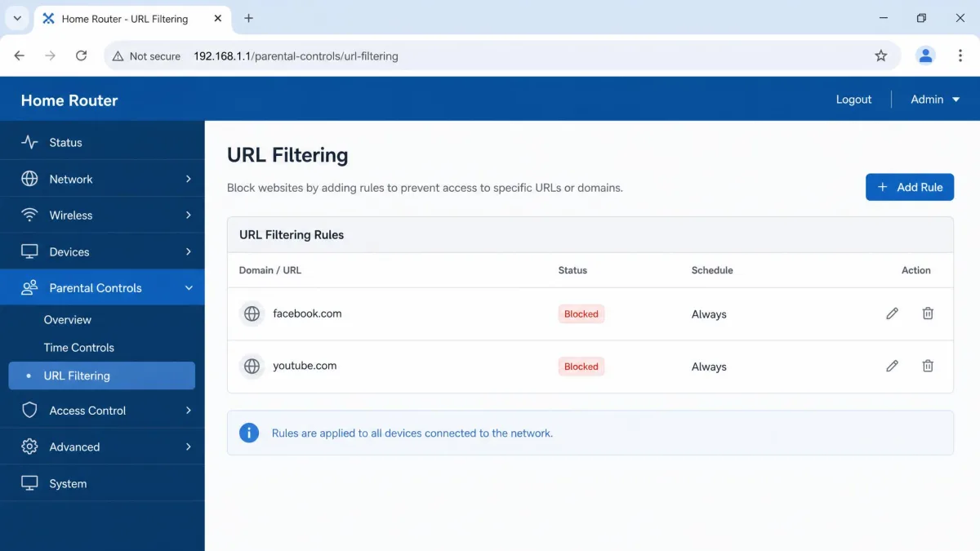Edit the youtube.com rule with pencil icon

pos(892,366)
